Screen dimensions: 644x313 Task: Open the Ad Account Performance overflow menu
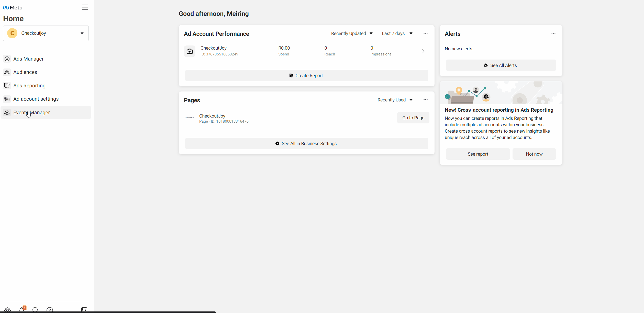pyautogui.click(x=425, y=33)
